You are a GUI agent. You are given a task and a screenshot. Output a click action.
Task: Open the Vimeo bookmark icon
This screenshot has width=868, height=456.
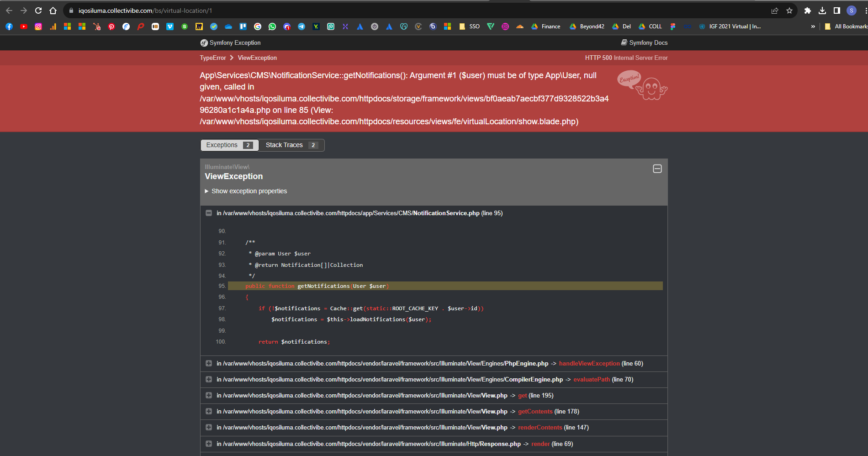pyautogui.click(x=170, y=27)
